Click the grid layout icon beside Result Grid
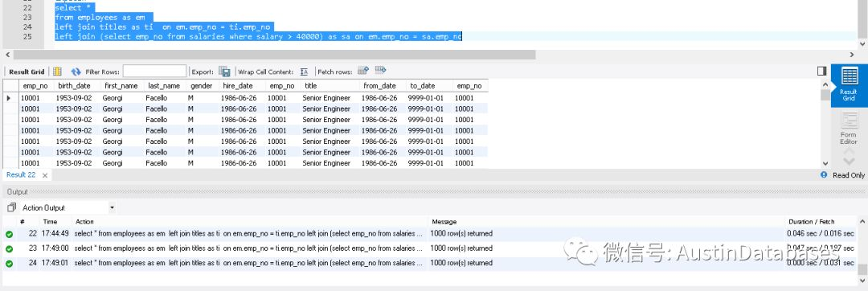 click(58, 72)
